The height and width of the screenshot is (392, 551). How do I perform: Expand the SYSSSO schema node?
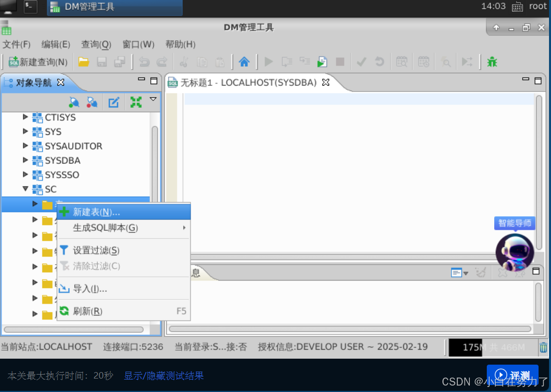25,174
